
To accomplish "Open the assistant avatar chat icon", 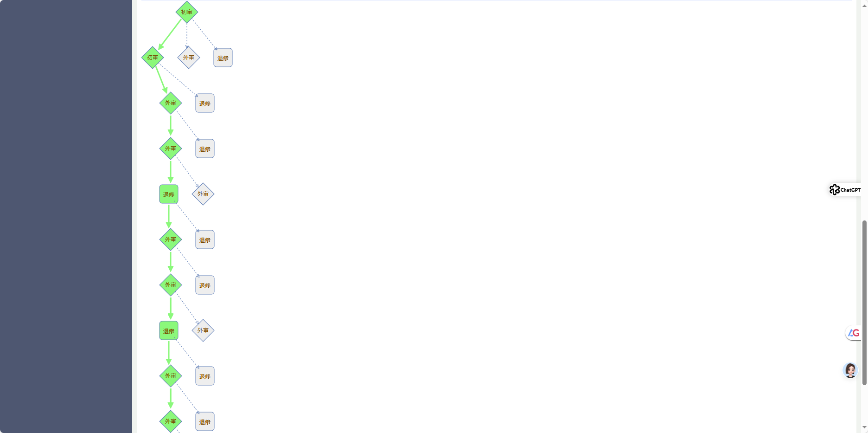I will (x=850, y=370).
